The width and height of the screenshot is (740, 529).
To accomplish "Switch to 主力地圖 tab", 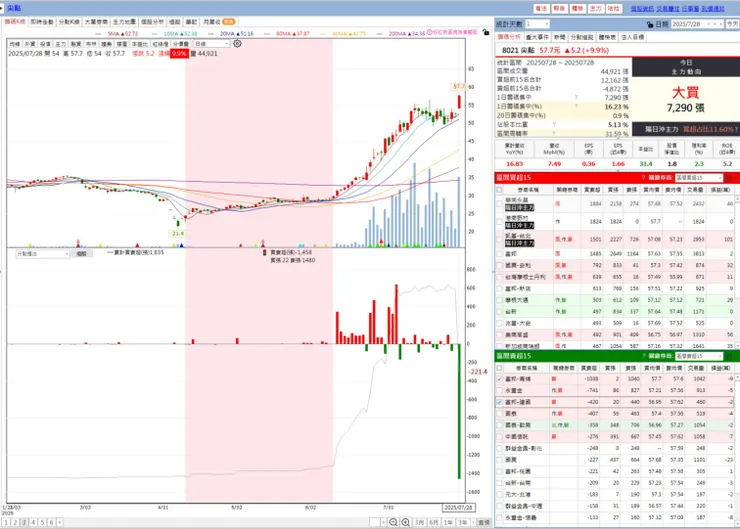I will tap(124, 22).
